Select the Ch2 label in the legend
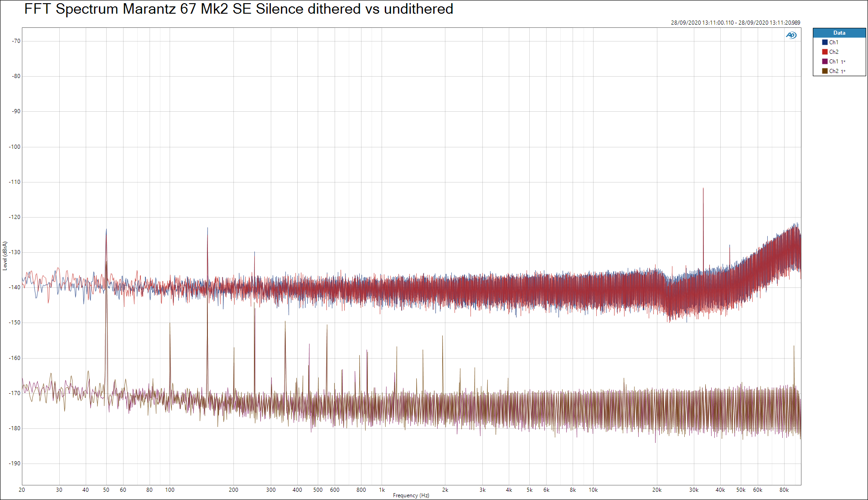This screenshot has height=500, width=868. [833, 52]
